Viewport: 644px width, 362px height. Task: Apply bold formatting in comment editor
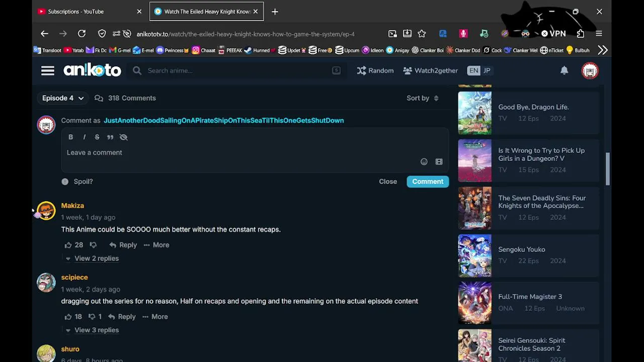pos(70,137)
